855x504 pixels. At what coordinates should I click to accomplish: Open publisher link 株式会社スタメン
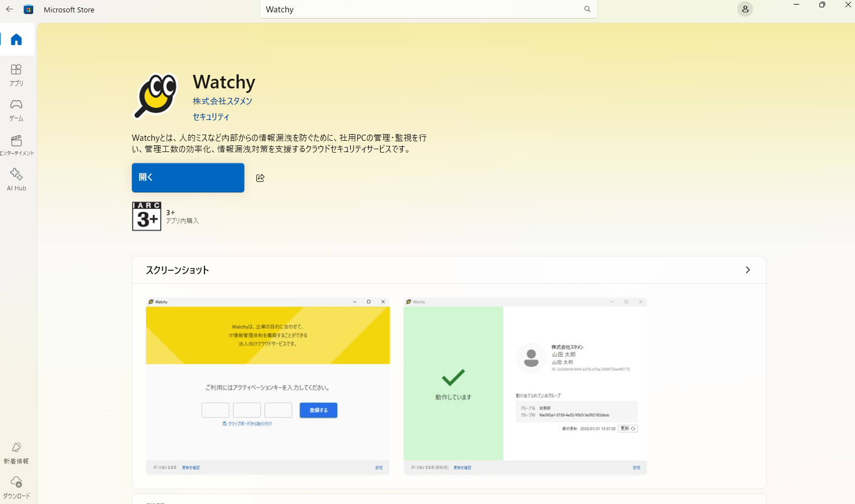[x=222, y=101]
